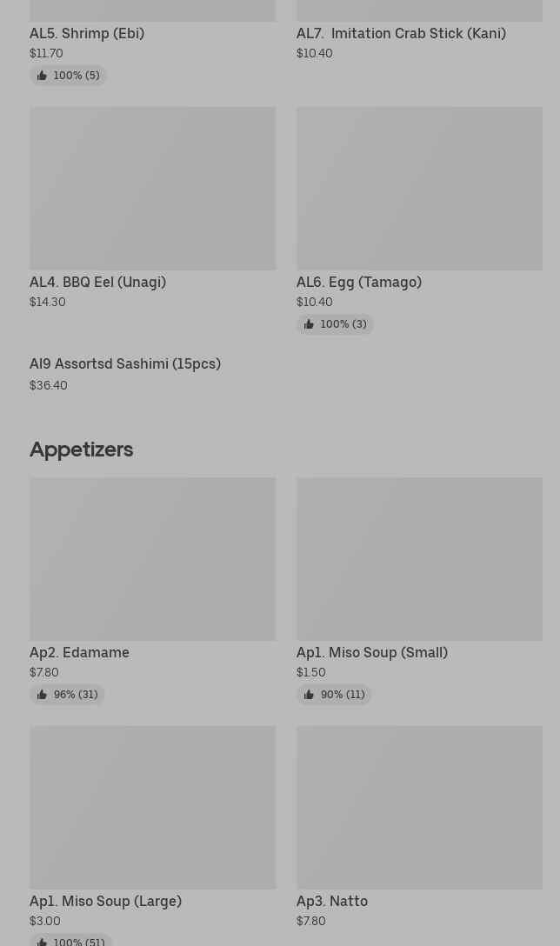Open AL7. Imitation Crab Stick (Kani) title
Screen dimensions: 560x946
[401, 33]
